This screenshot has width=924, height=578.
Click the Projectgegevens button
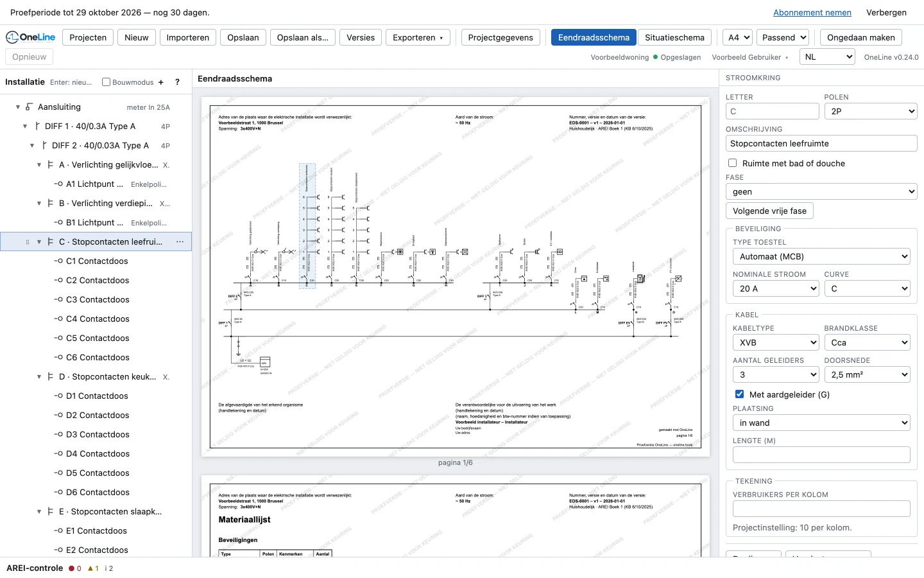pyautogui.click(x=501, y=37)
